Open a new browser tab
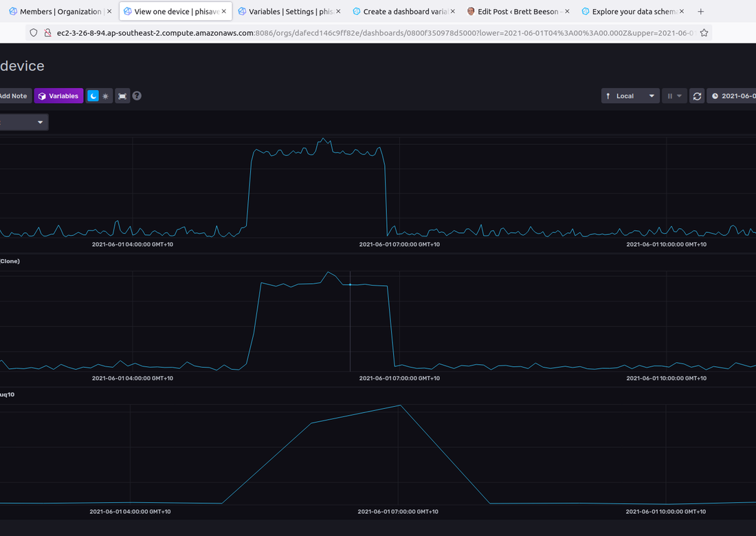 pos(700,12)
